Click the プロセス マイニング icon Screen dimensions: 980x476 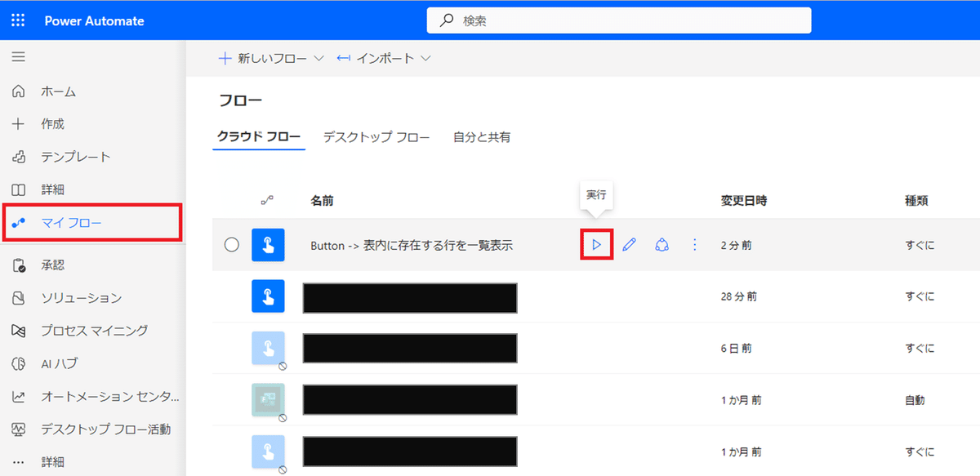[x=18, y=331]
